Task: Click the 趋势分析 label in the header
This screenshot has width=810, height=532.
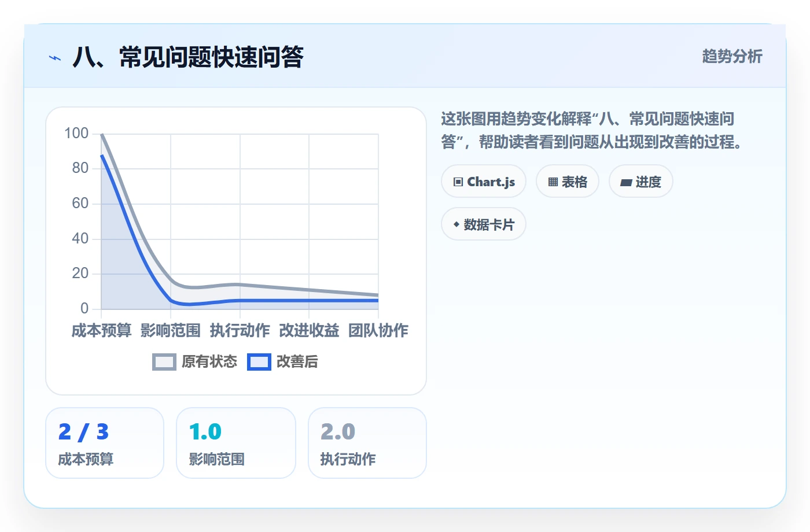Action: point(732,56)
